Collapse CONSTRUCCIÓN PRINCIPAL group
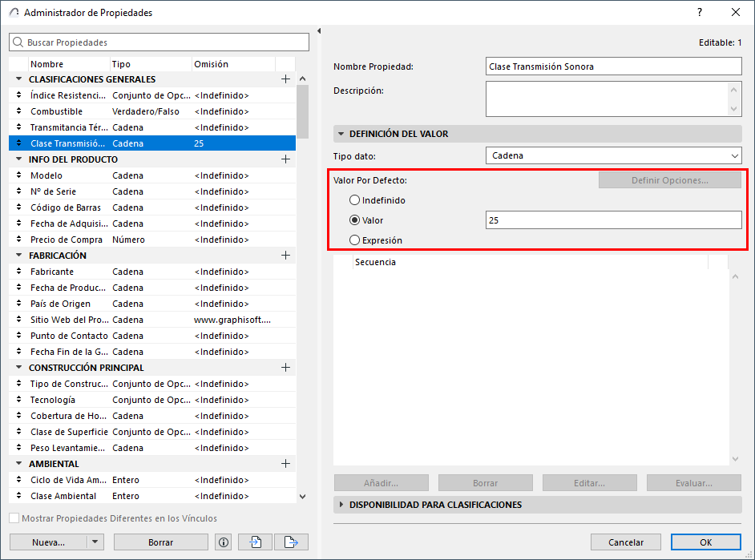 point(18,367)
